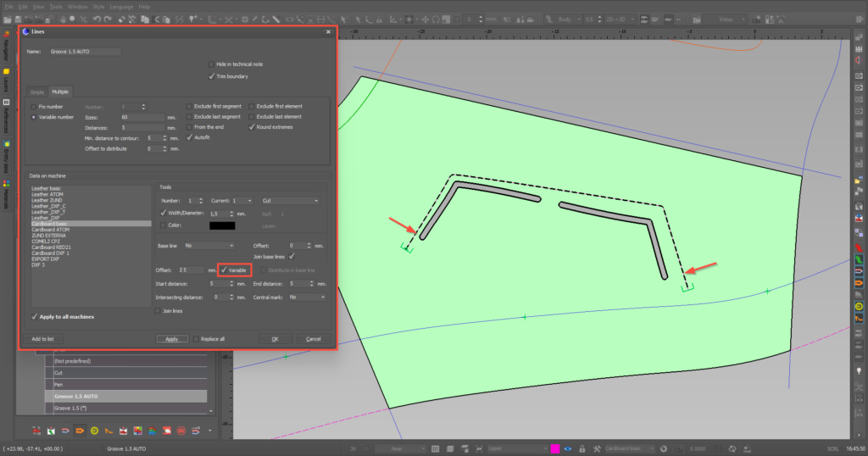
Task: Click the red concentric circle icon
Action: tap(181, 431)
